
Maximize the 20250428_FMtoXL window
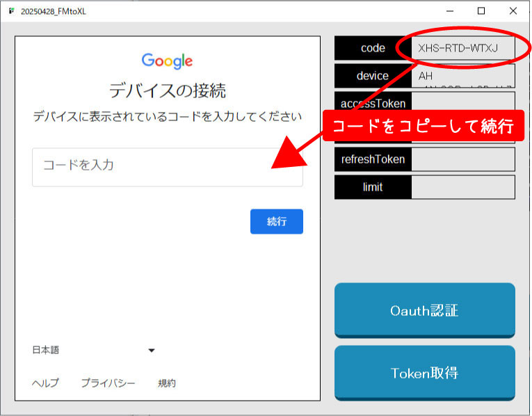coord(481,11)
